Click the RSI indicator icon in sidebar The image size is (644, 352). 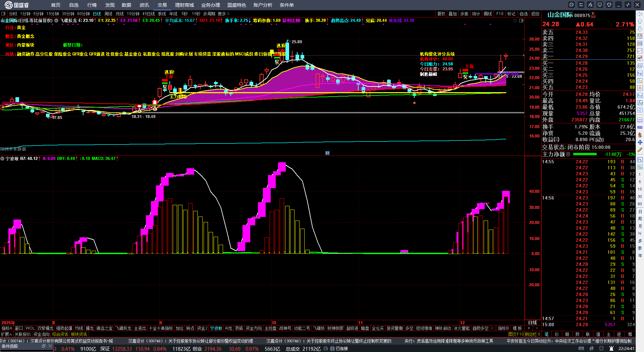640,127
